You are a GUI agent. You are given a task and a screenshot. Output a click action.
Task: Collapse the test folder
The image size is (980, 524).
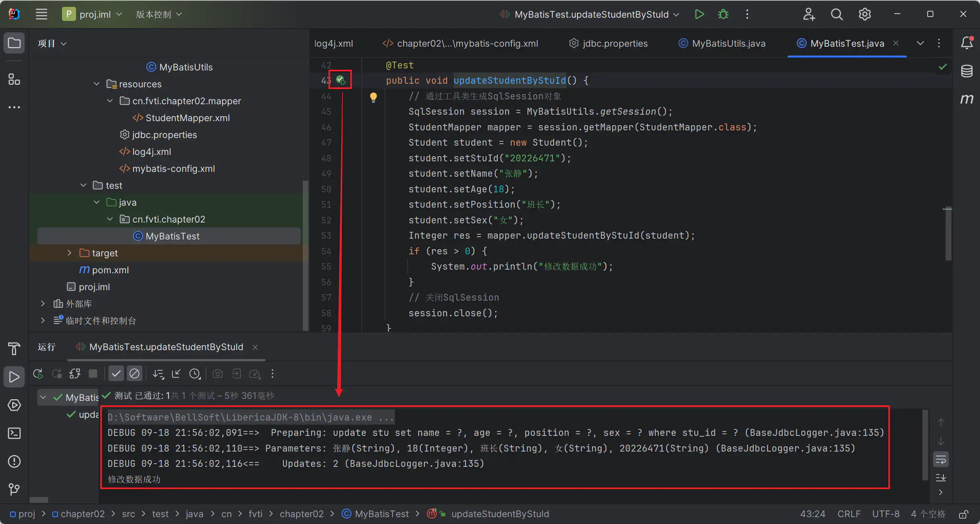(83, 185)
